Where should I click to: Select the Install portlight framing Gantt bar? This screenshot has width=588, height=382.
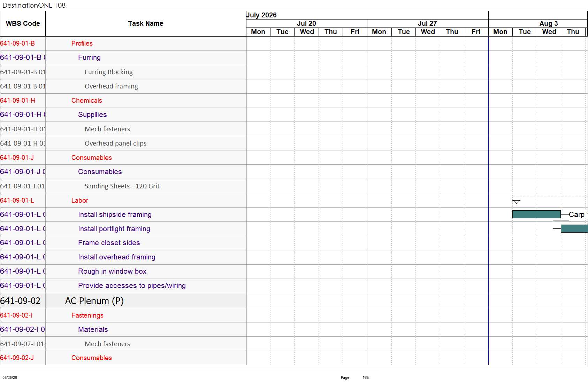point(574,228)
